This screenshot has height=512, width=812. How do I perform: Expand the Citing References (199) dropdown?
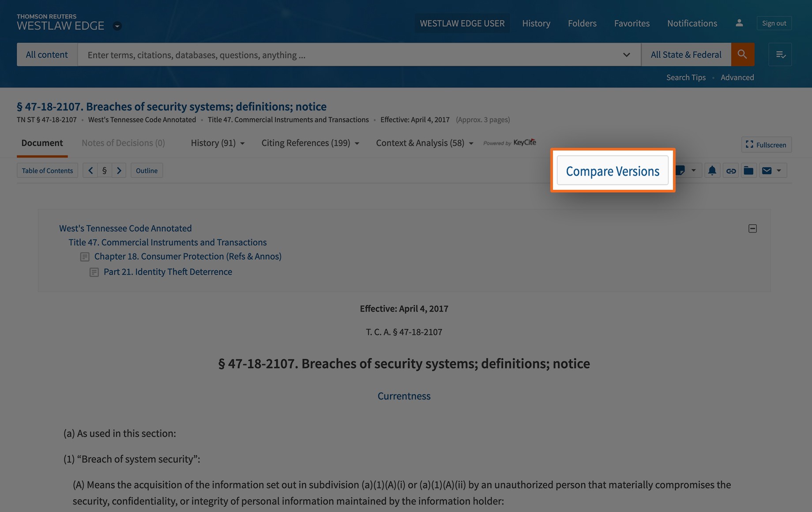pos(310,143)
